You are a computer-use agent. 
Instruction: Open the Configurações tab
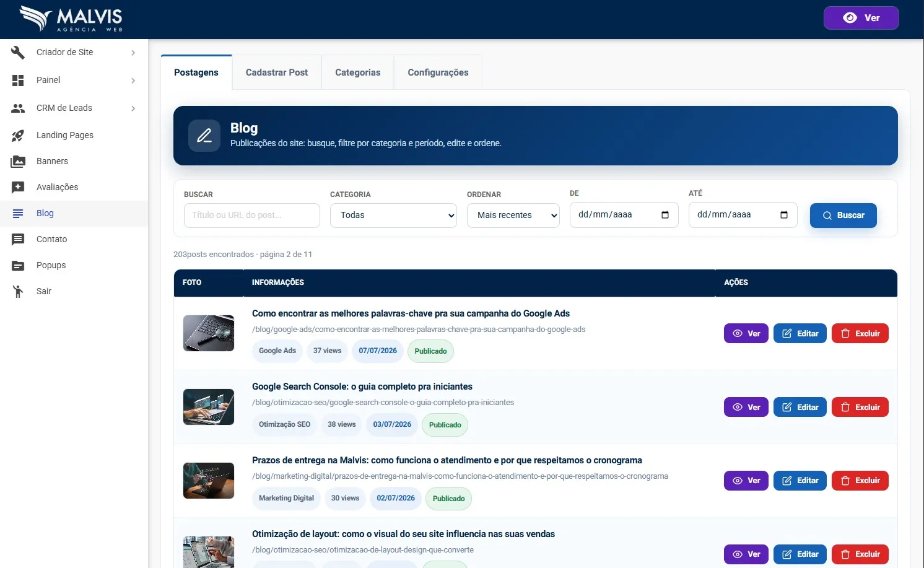pos(438,72)
